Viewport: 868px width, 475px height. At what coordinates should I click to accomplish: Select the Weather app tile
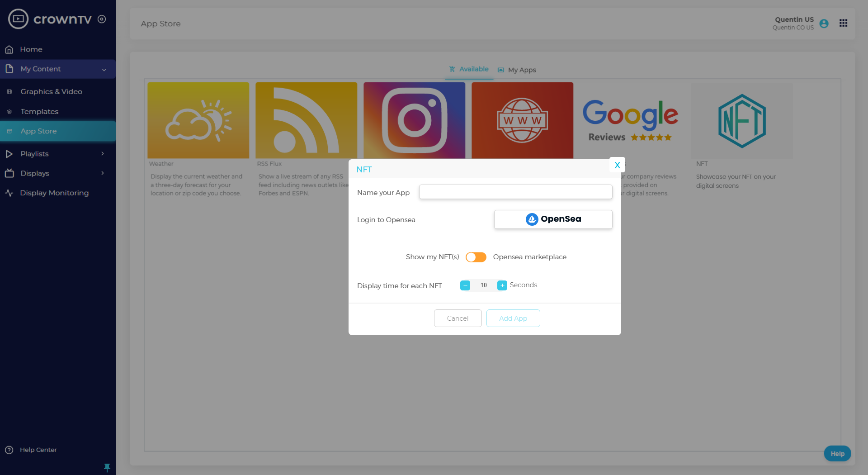pyautogui.click(x=198, y=120)
